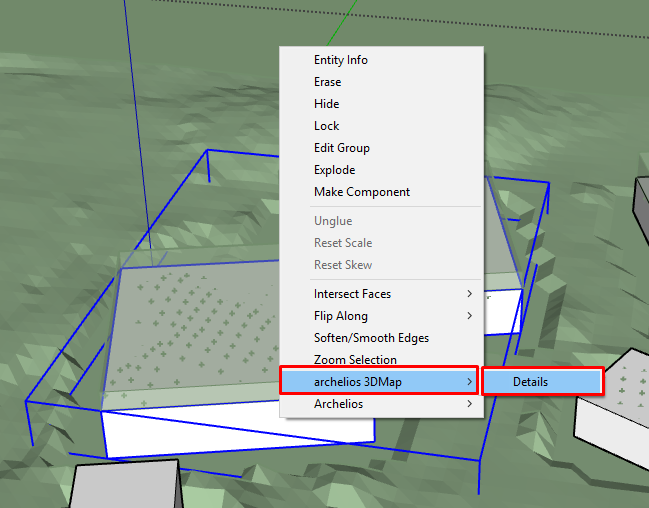Viewport: 649px width, 508px height.
Task: Open the Archelios submenu
Action: coord(381,404)
